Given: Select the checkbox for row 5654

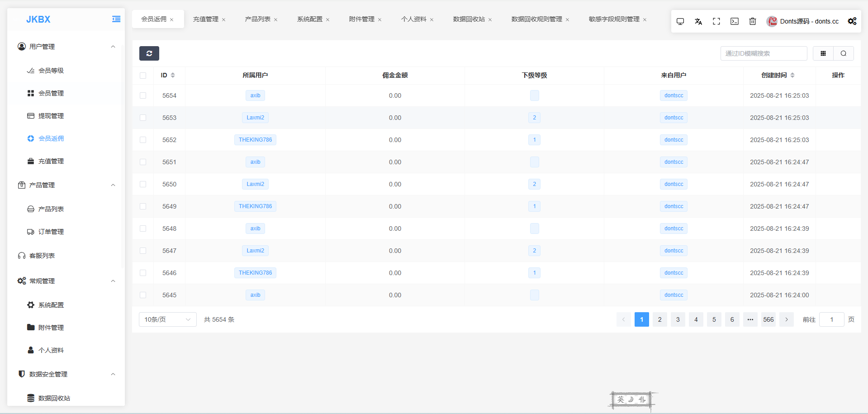Looking at the screenshot, I should (x=143, y=95).
